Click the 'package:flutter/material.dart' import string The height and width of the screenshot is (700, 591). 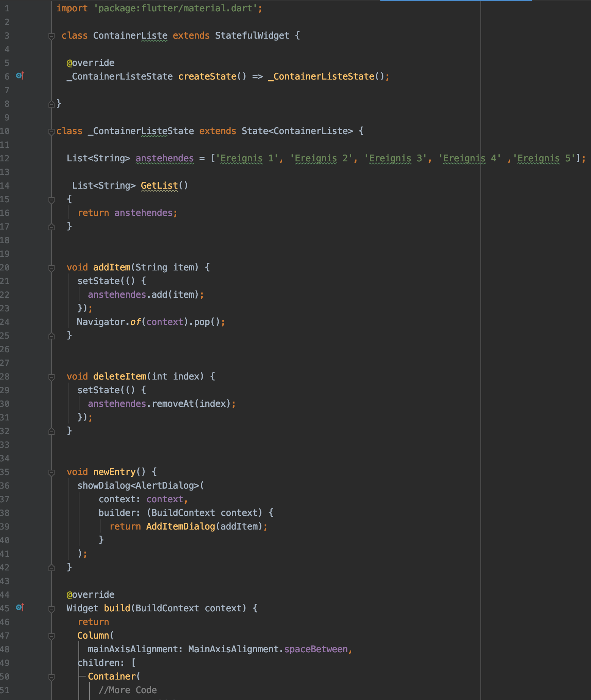175,8
